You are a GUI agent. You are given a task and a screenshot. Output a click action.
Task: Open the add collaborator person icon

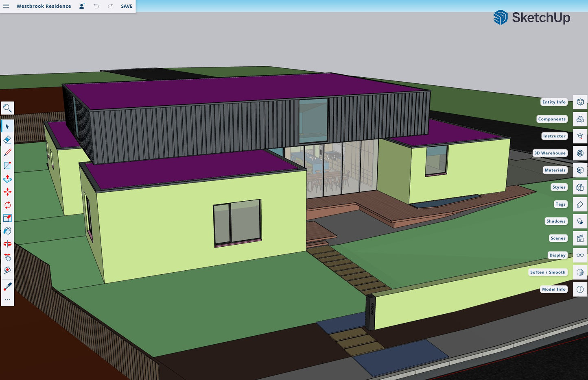tap(82, 6)
